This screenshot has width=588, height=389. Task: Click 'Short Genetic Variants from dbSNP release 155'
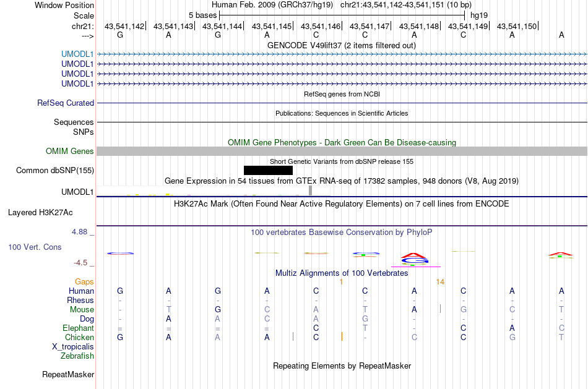(x=342, y=161)
